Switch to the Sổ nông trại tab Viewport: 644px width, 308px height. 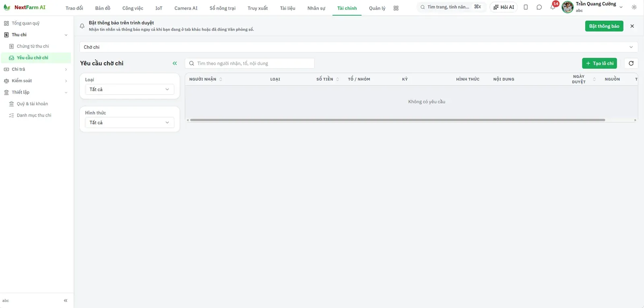pos(223,8)
